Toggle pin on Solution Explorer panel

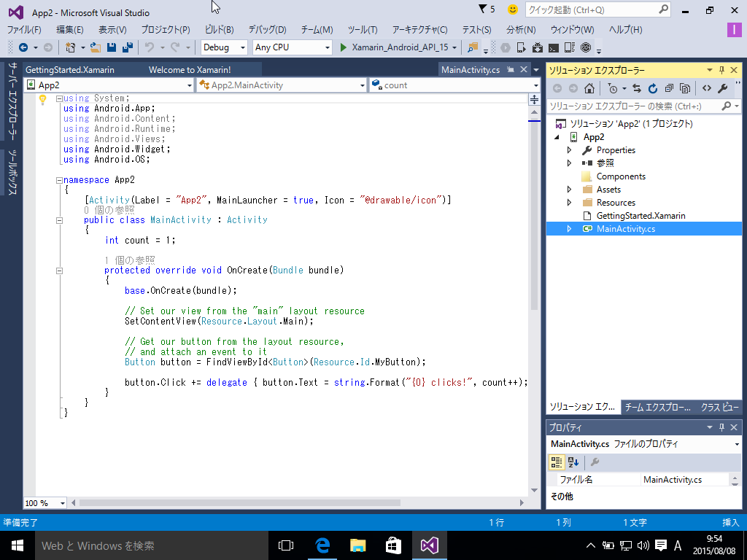pyautogui.click(x=721, y=70)
